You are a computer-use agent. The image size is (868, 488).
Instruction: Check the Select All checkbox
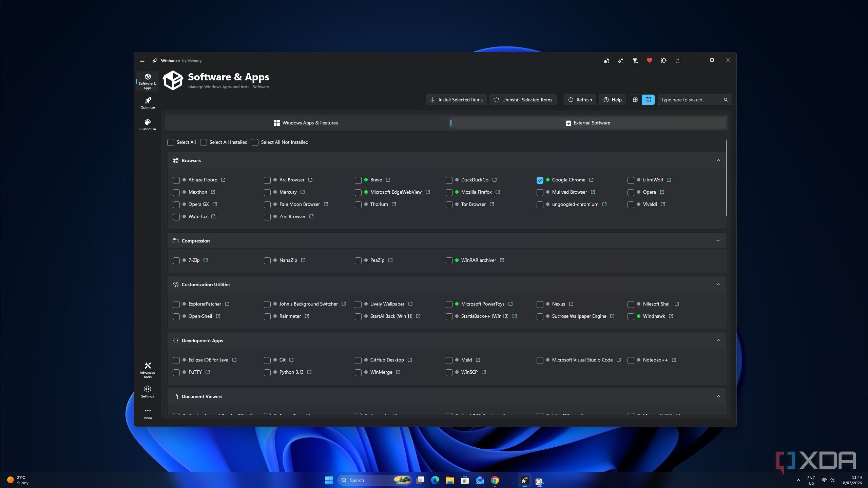click(x=171, y=142)
